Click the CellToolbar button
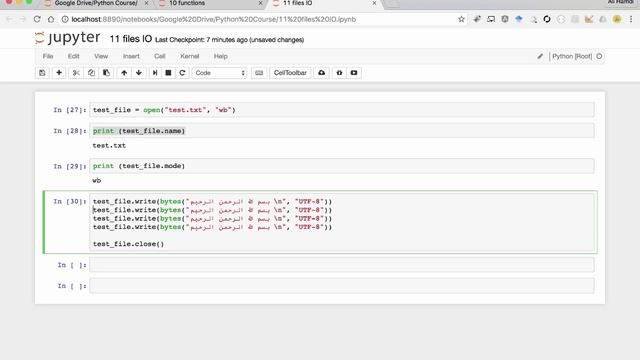 [x=290, y=73]
